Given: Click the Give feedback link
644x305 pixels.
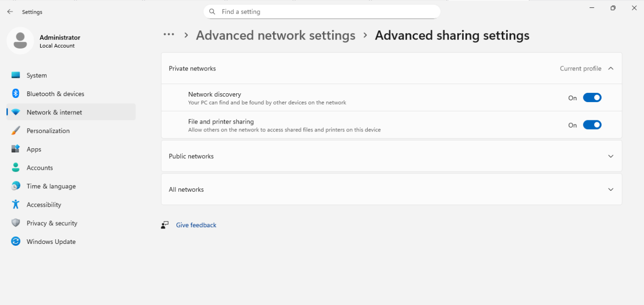Looking at the screenshot, I should pyautogui.click(x=196, y=225).
